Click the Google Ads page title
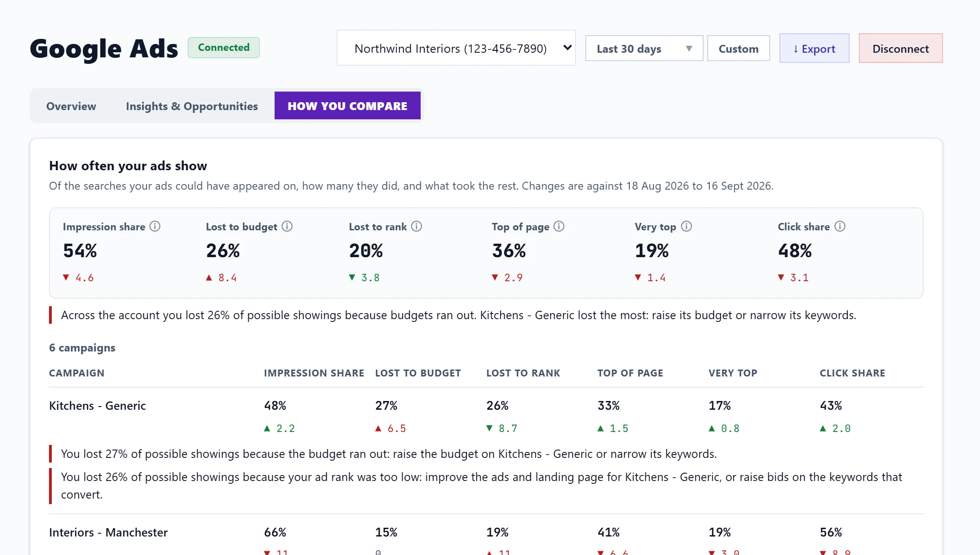980x555 pixels. pyautogui.click(x=104, y=48)
